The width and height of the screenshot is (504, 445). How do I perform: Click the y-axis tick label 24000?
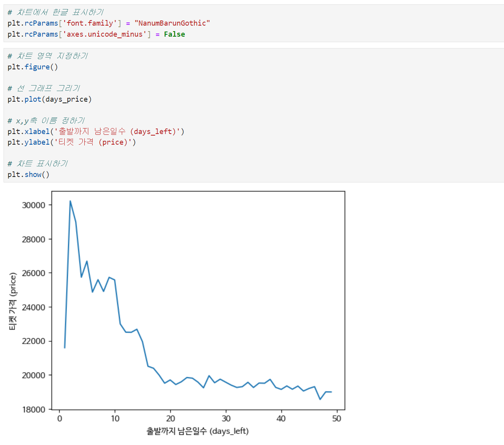33,307
